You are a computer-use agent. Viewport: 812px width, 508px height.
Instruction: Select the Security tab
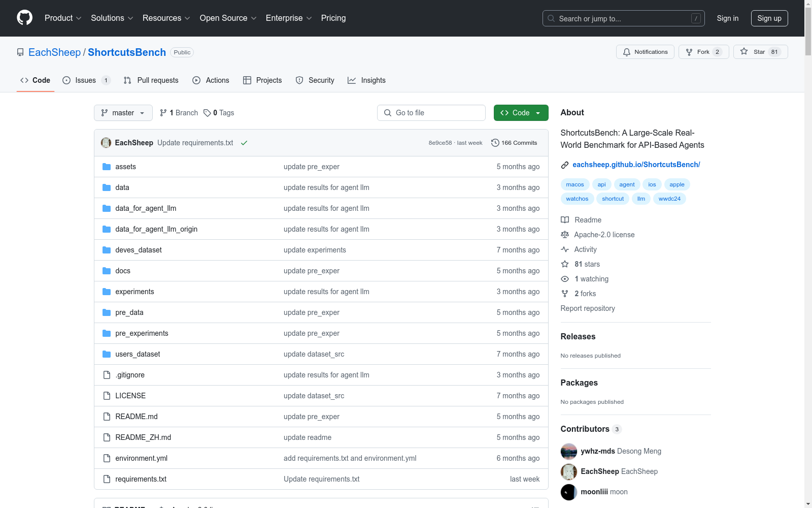pyautogui.click(x=315, y=80)
